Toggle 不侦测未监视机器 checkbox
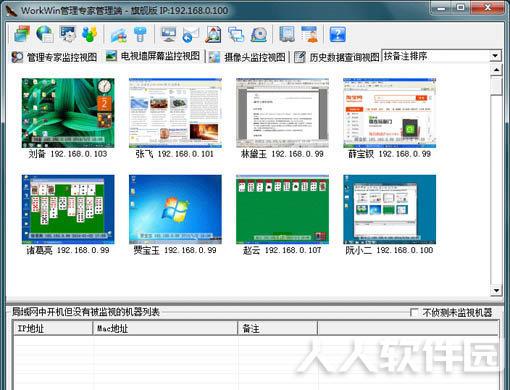This screenshot has height=390, width=510. [x=414, y=312]
